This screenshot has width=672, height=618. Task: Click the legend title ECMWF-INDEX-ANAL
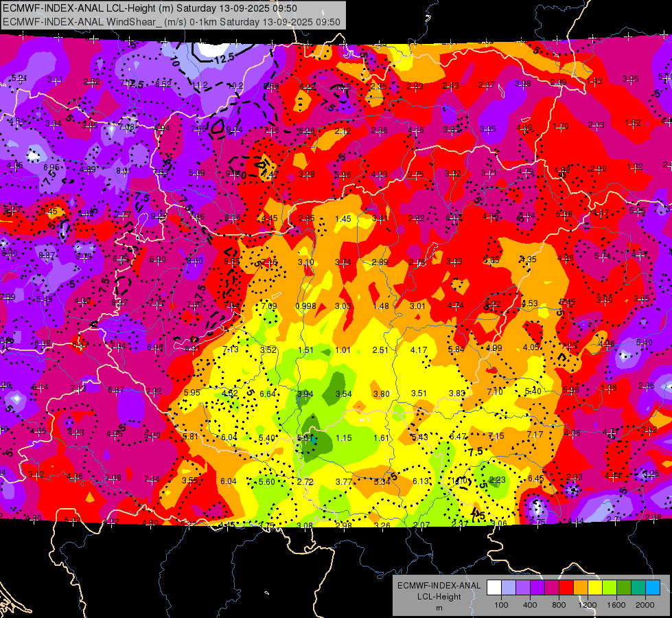point(439,586)
